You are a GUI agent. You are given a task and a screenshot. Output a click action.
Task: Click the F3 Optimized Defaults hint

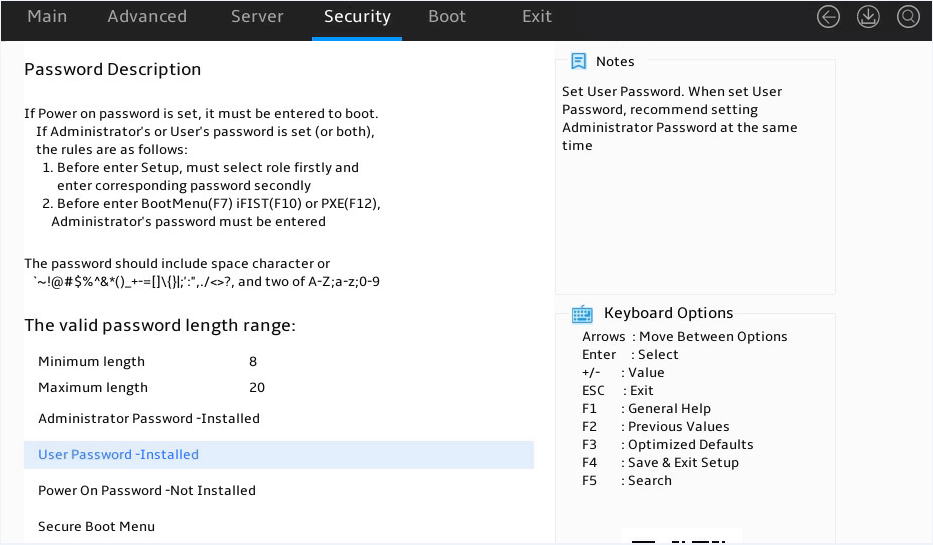(668, 444)
